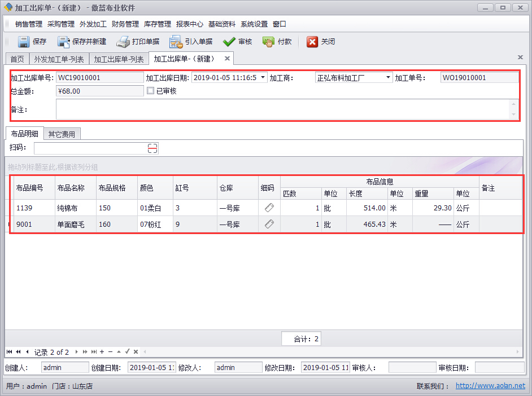This screenshot has width=532, height=396.
Task: Go to the first record in navigator
Action: coord(9,352)
